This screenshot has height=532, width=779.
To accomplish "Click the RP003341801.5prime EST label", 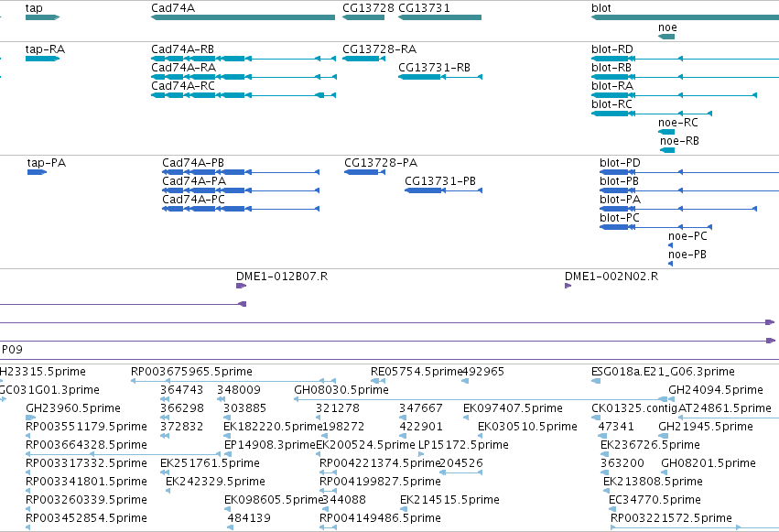I will click(86, 482).
